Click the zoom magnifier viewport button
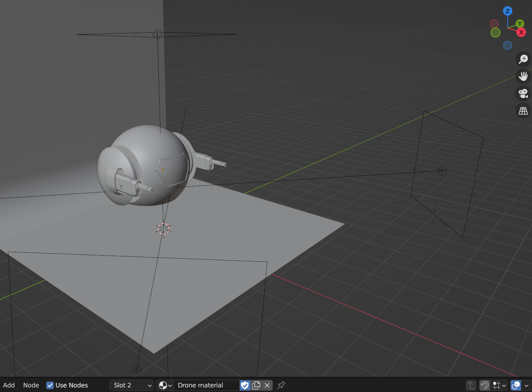The width and height of the screenshot is (532, 392). click(x=523, y=59)
